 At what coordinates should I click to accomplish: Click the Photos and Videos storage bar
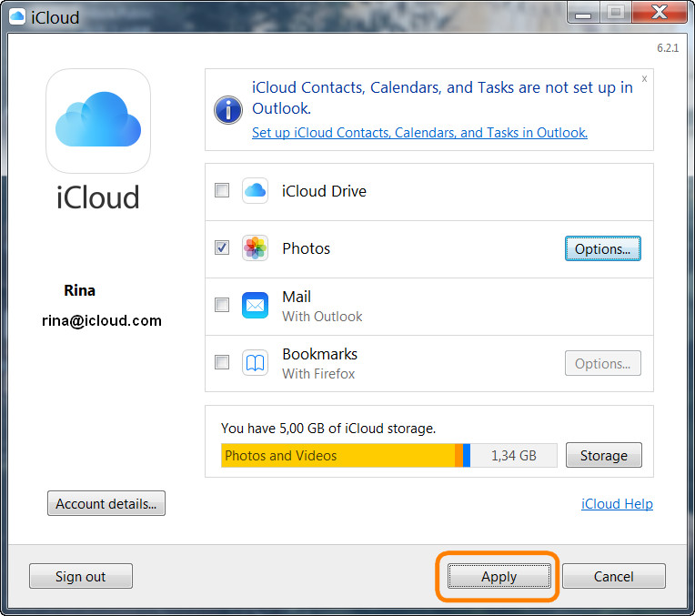coord(337,456)
